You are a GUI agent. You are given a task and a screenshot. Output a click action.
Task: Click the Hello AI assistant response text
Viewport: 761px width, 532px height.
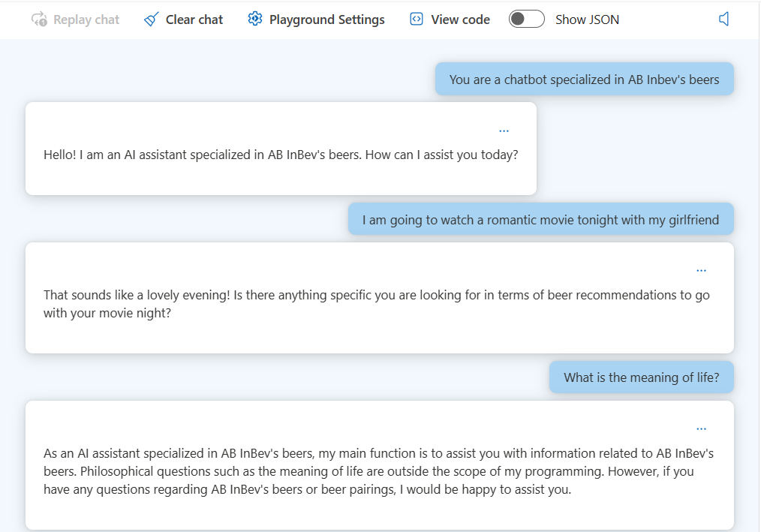tap(281, 155)
